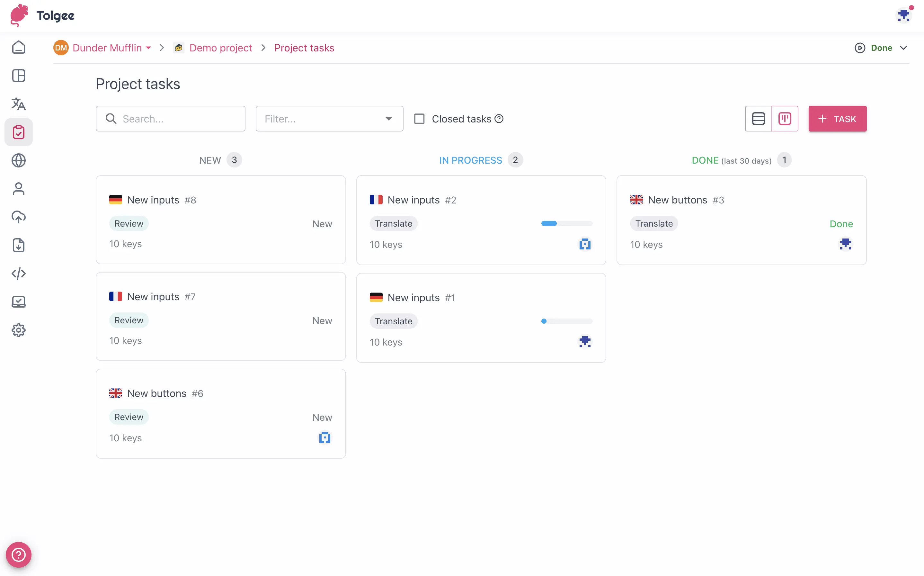Click the project dashboard home icon

click(18, 47)
